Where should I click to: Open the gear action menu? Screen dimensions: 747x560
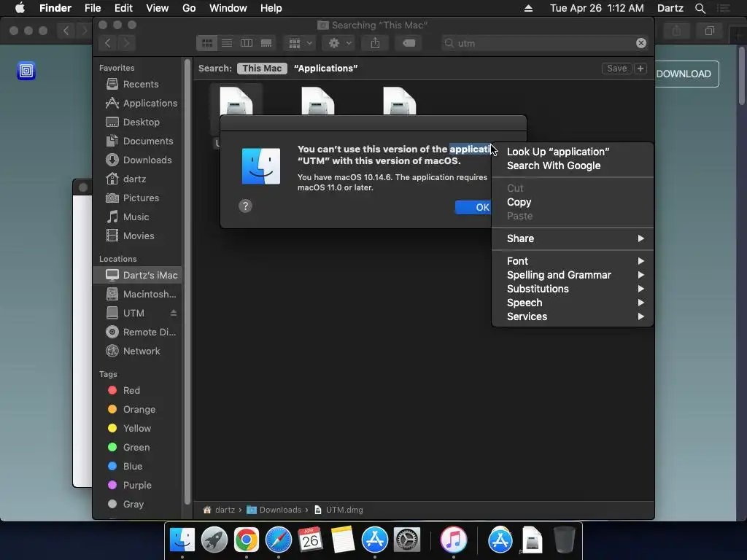click(x=340, y=43)
